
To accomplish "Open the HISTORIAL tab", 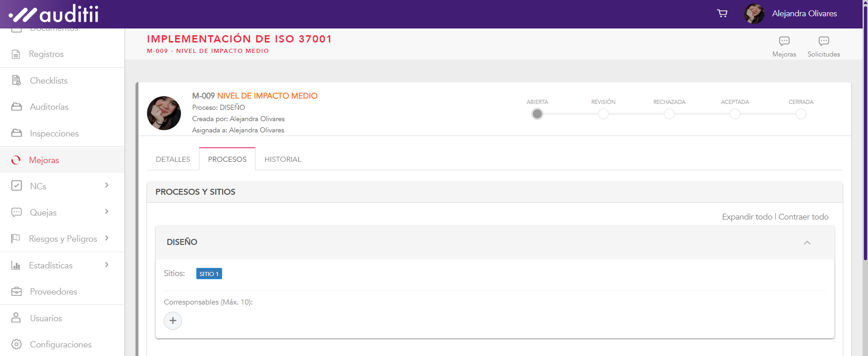I will (283, 159).
